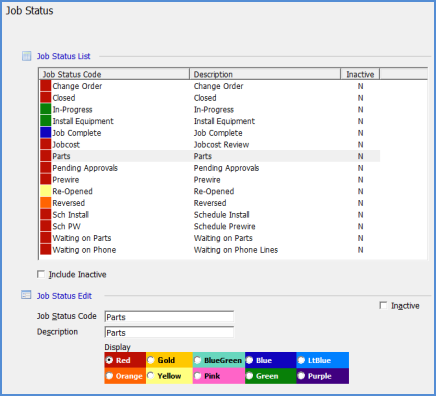Image resolution: width=436 pixels, height=396 pixels.
Task: Choose the BlueGreen display color
Action: 197,360
